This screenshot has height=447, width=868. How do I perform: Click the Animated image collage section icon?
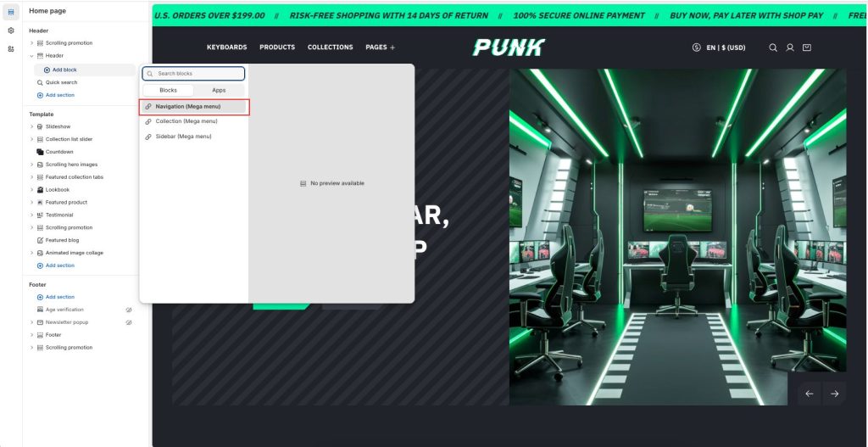coord(40,253)
